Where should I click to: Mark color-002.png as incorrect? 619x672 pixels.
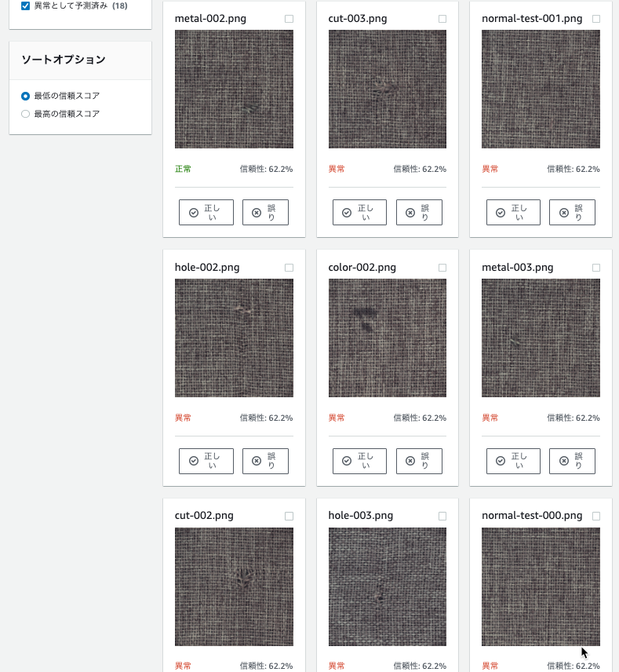tap(419, 461)
